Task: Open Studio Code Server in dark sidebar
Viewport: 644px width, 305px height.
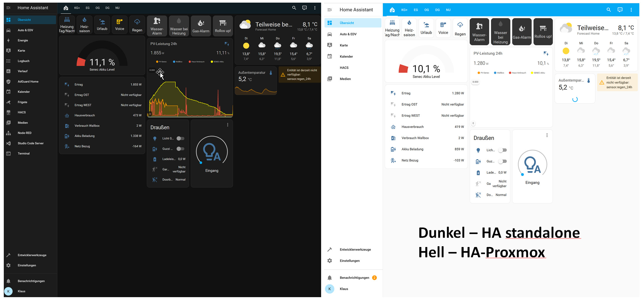Action: tap(30, 143)
